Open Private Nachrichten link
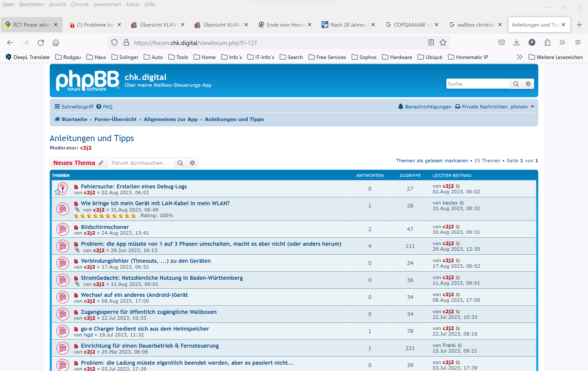 point(482,107)
